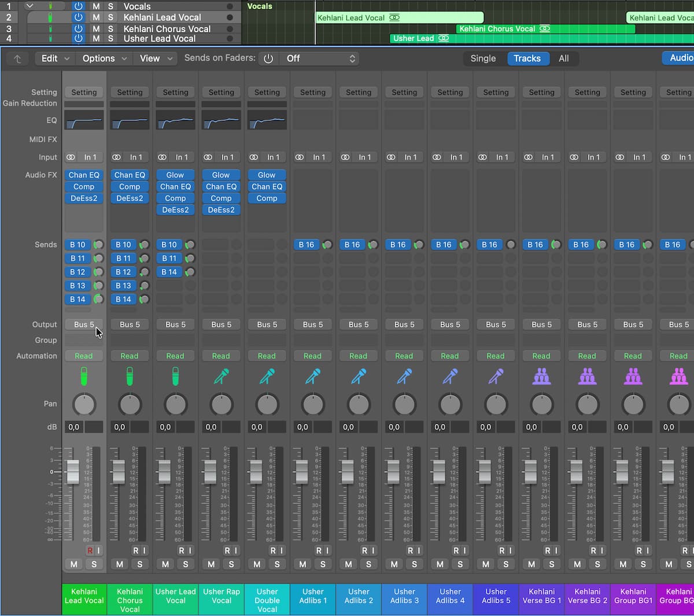Collapse the Vocals track stack disclosure arrow
Image resolution: width=694 pixels, height=616 pixels.
pyautogui.click(x=29, y=6)
